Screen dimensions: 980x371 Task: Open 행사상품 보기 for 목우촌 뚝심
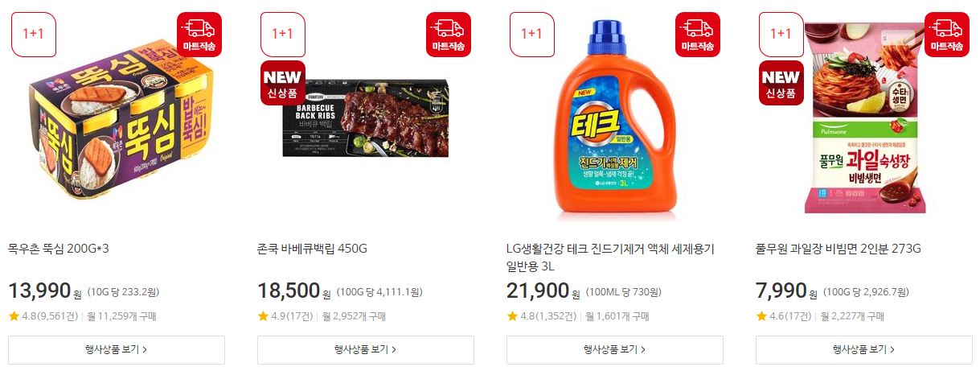(x=117, y=350)
